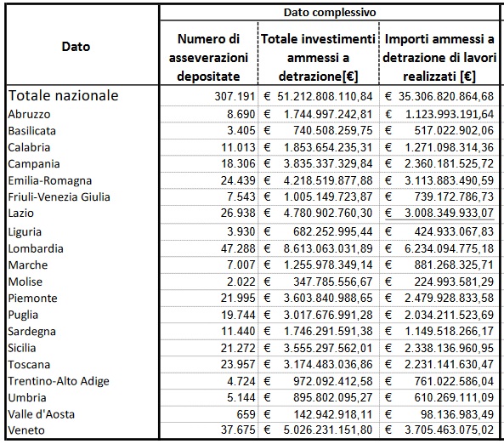
Task: Click the 'Dato' column header
Action: point(76,47)
